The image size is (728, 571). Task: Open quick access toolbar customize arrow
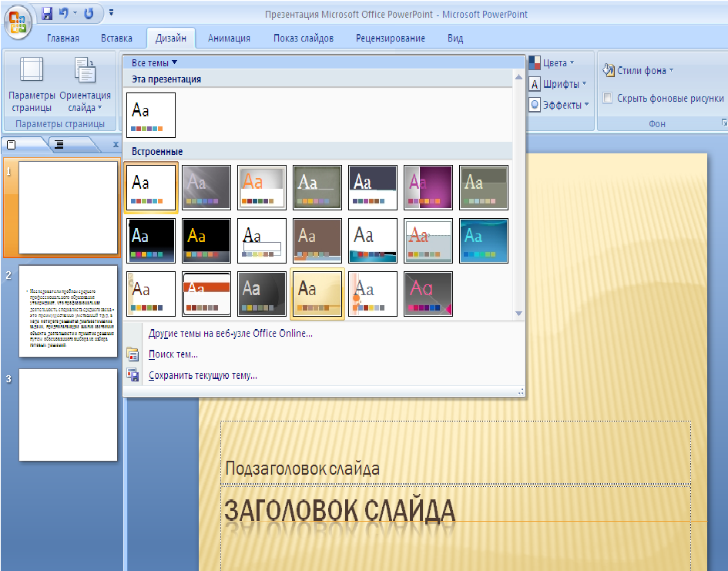pos(112,13)
